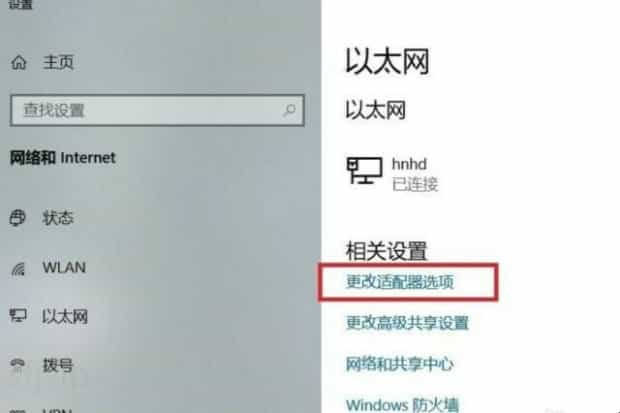Open the 拨号 dial-up page
This screenshot has width=620, height=413.
click(58, 366)
